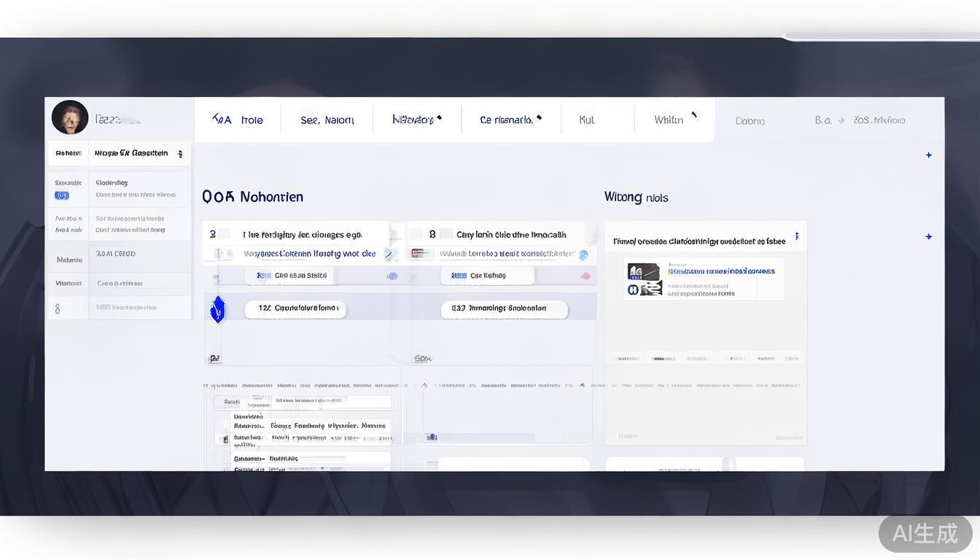The height and width of the screenshot is (560, 980).
Task: Click the plus icon below the top bar
Action: coord(928,155)
